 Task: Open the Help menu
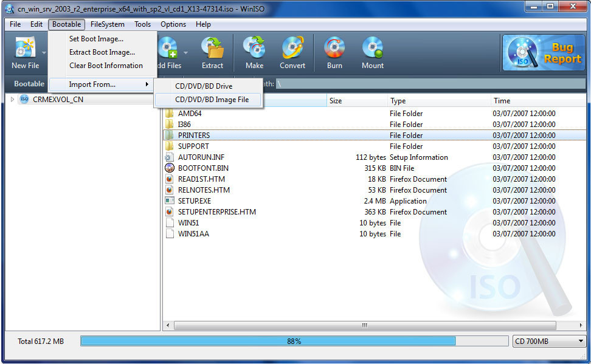pos(203,24)
